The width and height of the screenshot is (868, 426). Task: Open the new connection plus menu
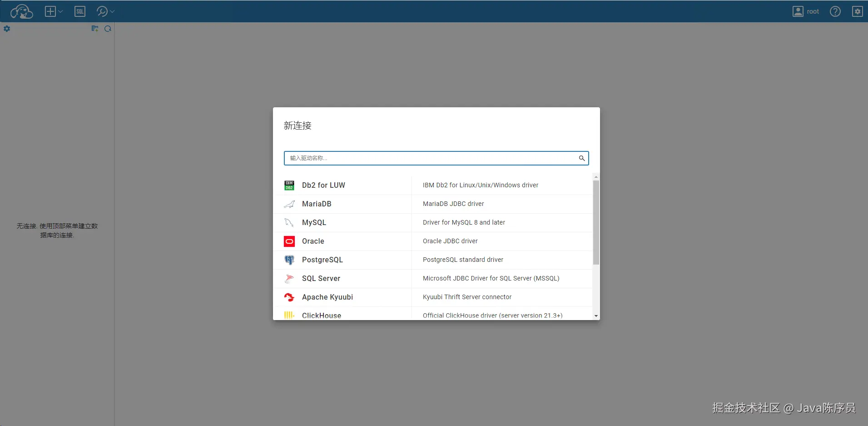click(x=54, y=11)
